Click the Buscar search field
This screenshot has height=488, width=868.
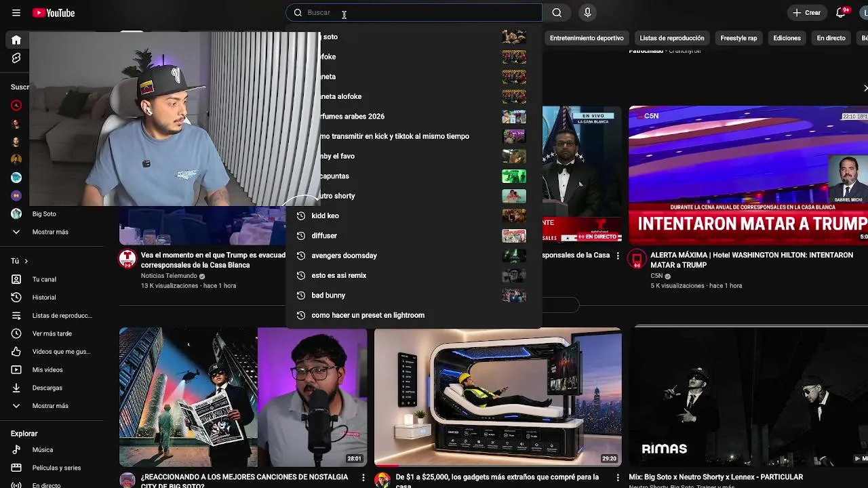414,12
